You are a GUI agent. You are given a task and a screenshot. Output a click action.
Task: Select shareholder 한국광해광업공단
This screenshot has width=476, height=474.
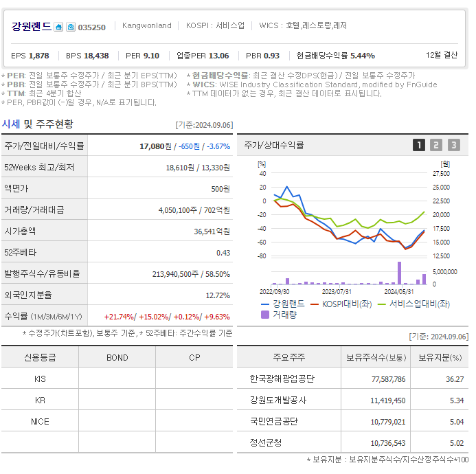[282, 379]
